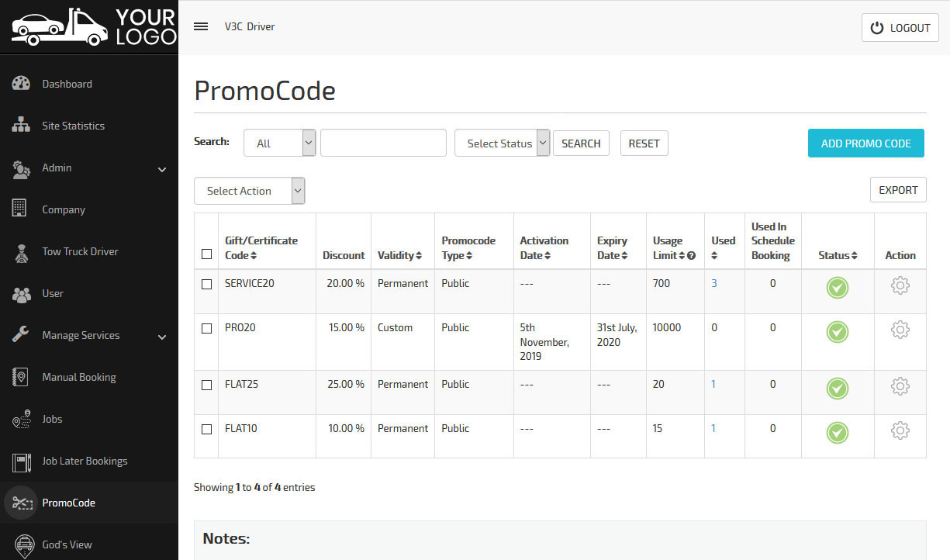
Task: Click the search text input field
Action: pyautogui.click(x=383, y=143)
